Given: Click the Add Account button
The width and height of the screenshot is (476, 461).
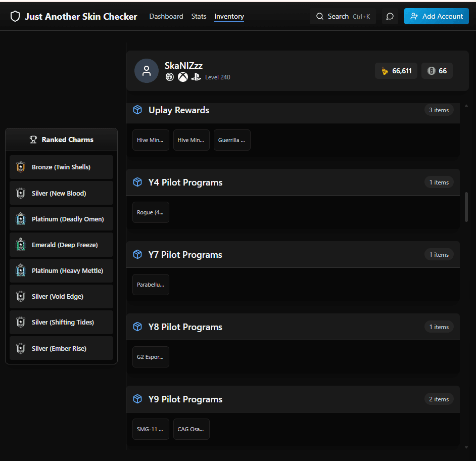Looking at the screenshot, I should 436,16.
